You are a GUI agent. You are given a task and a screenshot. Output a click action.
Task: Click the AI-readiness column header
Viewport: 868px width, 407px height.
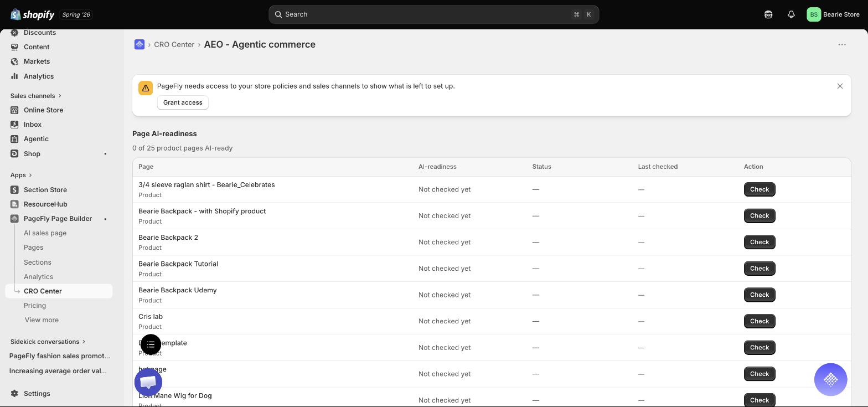click(437, 167)
